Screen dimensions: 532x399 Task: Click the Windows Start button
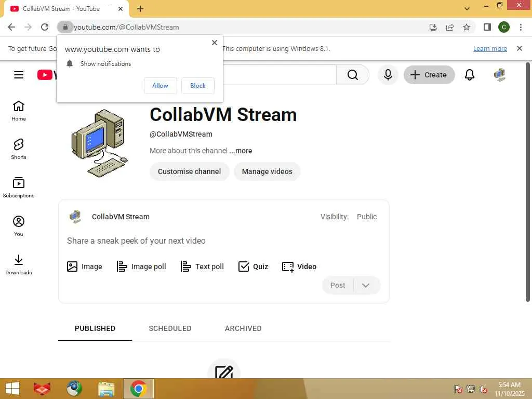(13, 389)
